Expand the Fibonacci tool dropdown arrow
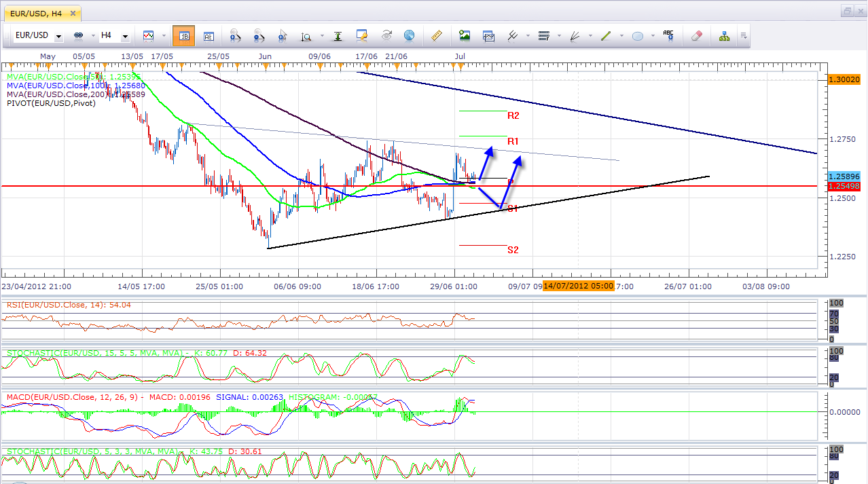This screenshot has height=484, width=868. [x=558, y=36]
